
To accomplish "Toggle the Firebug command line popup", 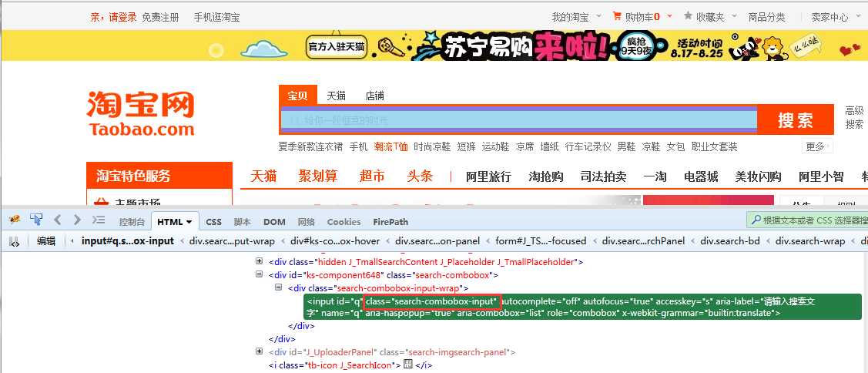I will (99, 220).
